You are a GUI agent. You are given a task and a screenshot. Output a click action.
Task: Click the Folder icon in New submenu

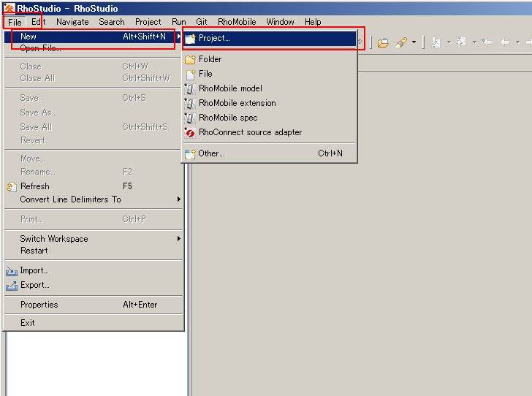[190, 59]
